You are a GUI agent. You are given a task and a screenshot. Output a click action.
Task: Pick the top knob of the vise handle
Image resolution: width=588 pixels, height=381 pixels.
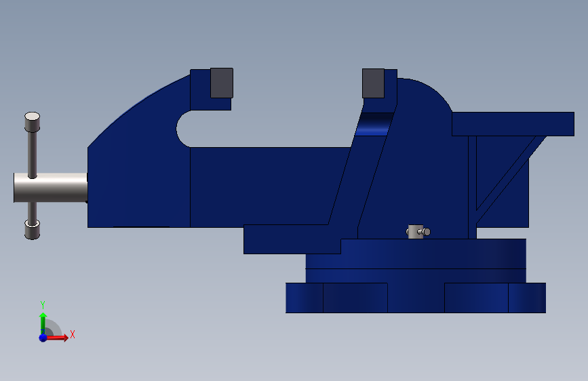pos(33,122)
